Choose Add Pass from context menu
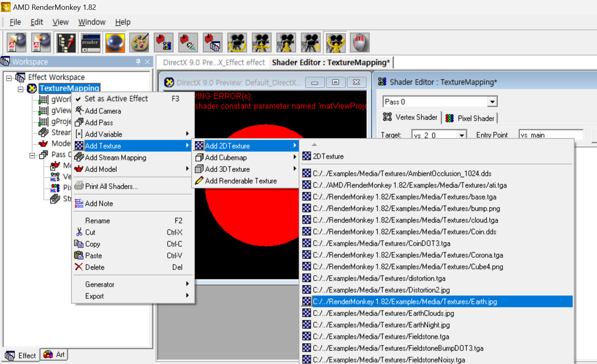Screen dimensions: 597x364 coord(132,123)
